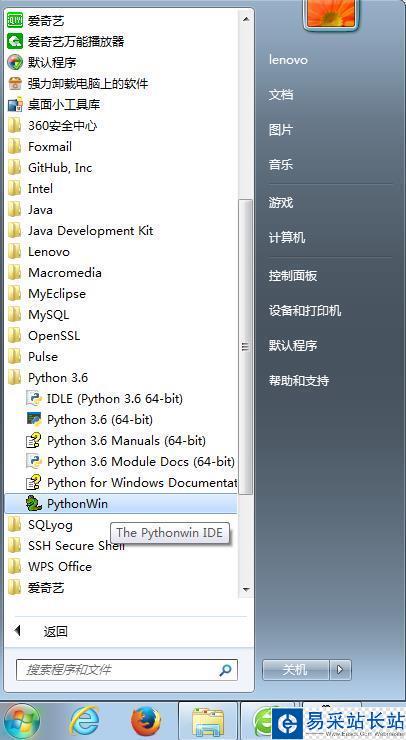This screenshot has height=740, width=406.
Task: Open the first 爱奇艺 app at list top
Action: point(36,20)
